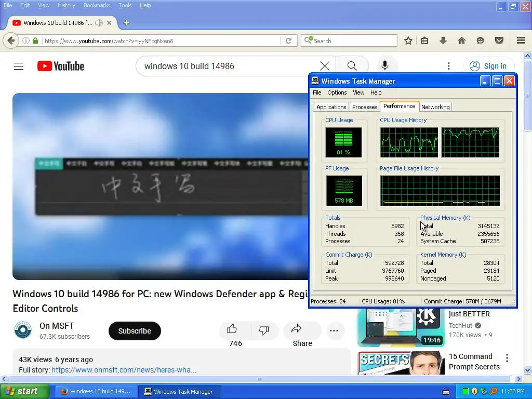Open Firefox downloads arrow icon
This screenshot has height=399, width=532.
443,41
